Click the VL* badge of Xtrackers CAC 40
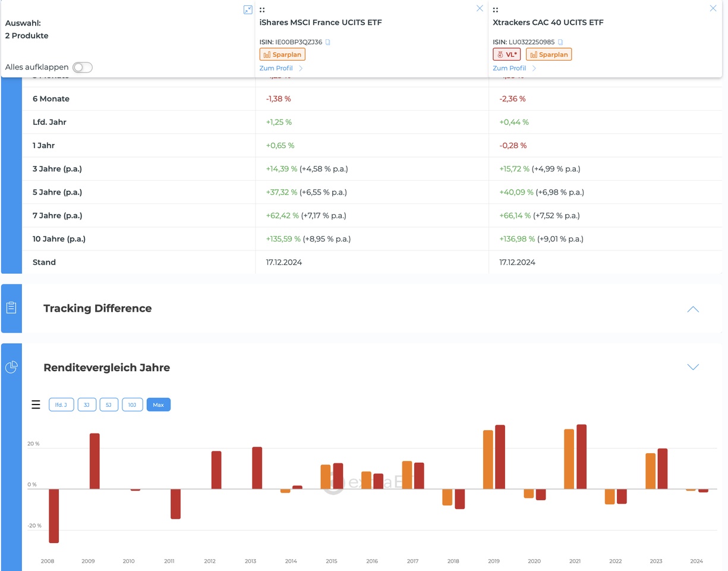728x571 pixels. (x=507, y=54)
